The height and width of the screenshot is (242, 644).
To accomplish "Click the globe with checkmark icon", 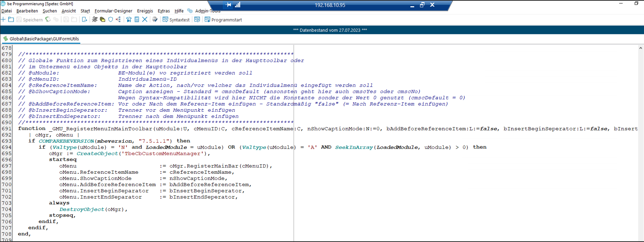I will pyautogui.click(x=155, y=20).
